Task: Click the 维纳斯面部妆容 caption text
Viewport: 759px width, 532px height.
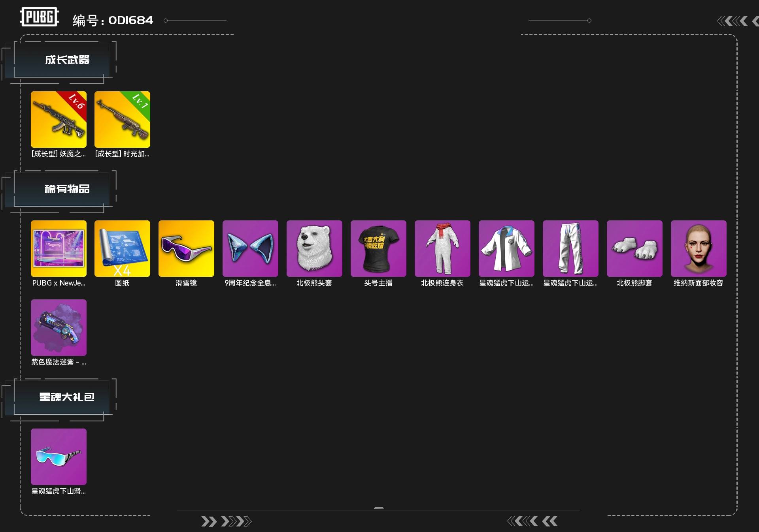Action: pyautogui.click(x=699, y=283)
